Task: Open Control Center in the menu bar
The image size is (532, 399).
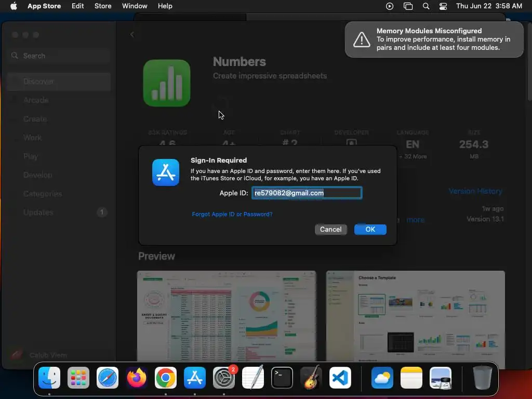Action: [443, 6]
